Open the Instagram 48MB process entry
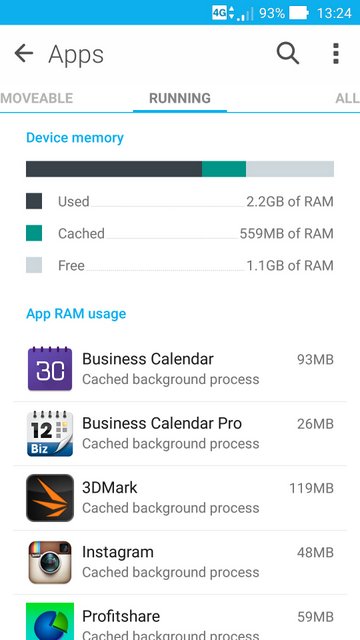360x640 pixels. 180,562
